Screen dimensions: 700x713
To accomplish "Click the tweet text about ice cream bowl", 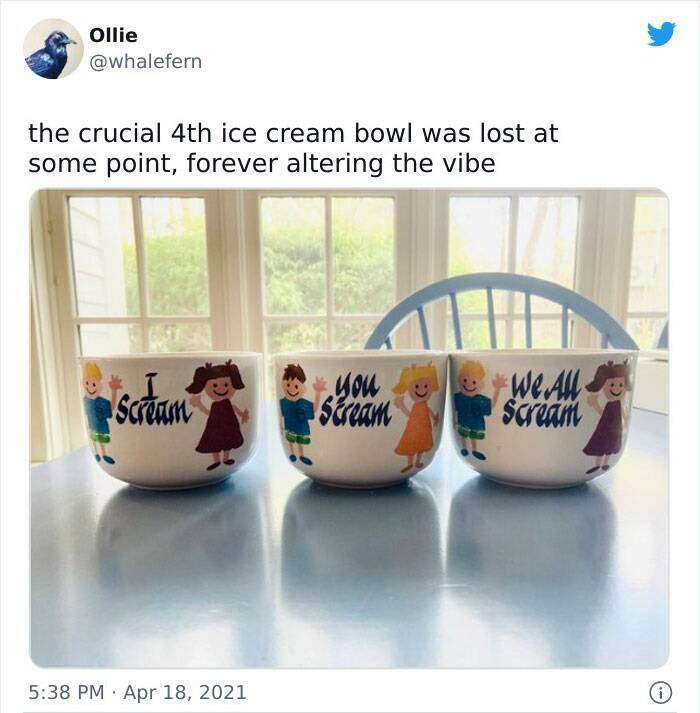I will [293, 148].
